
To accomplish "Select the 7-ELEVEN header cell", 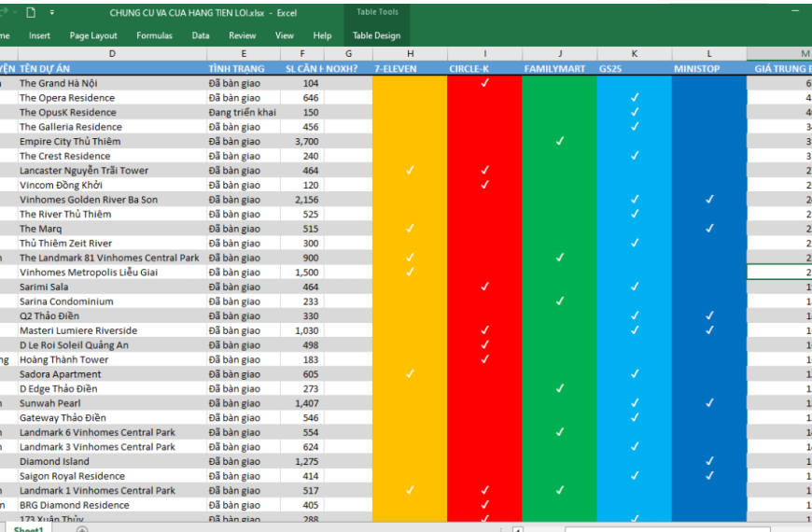I will (x=410, y=68).
